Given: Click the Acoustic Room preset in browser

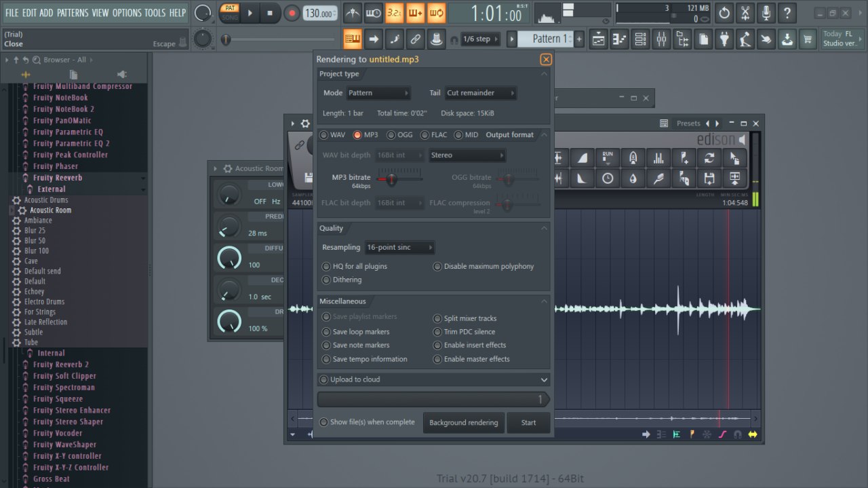Looking at the screenshot, I should click(51, 210).
